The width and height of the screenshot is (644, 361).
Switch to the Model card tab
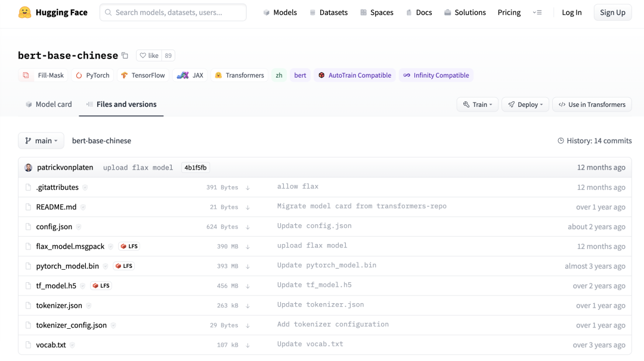pyautogui.click(x=48, y=104)
